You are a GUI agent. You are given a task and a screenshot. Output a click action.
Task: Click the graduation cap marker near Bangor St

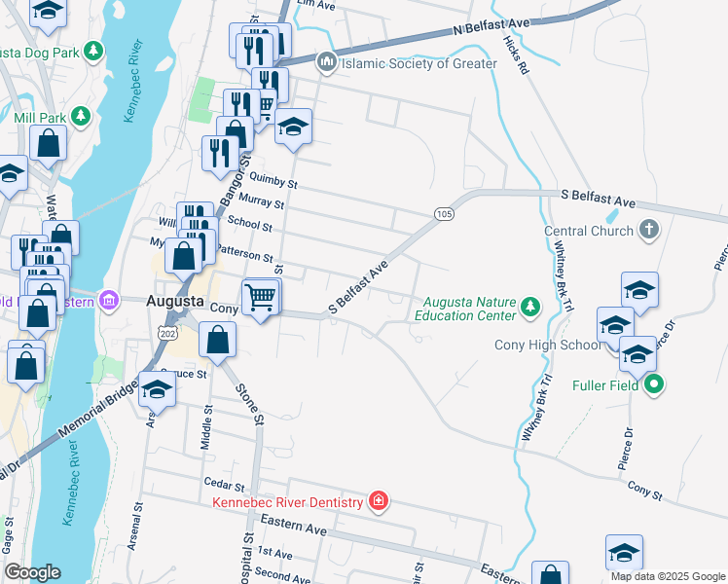point(293,129)
